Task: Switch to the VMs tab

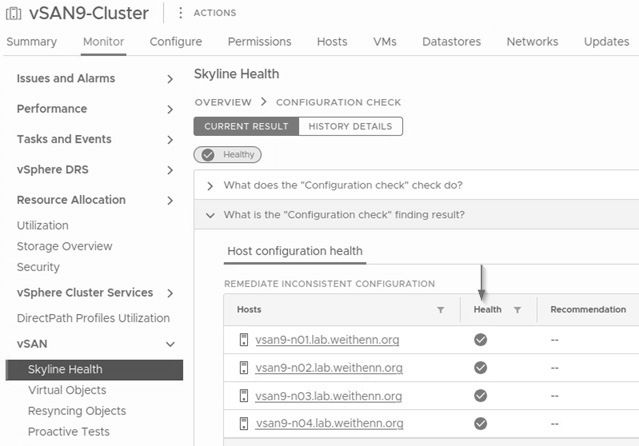Action: (385, 42)
